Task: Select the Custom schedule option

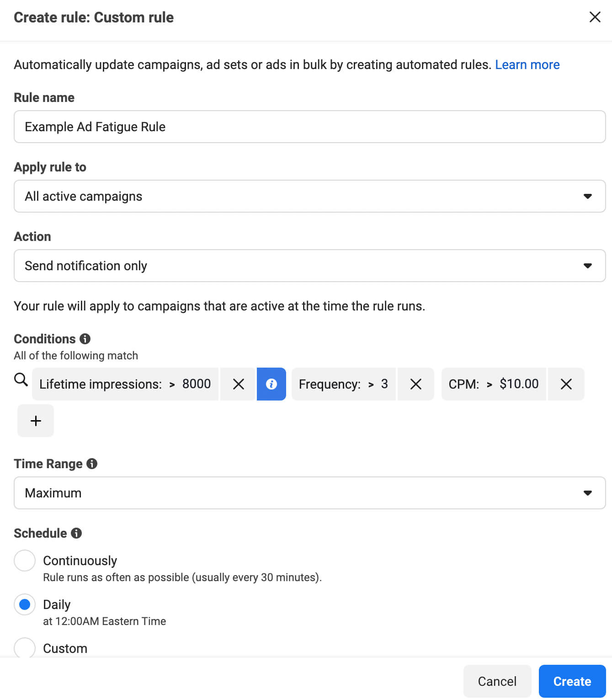Action: coord(24,648)
